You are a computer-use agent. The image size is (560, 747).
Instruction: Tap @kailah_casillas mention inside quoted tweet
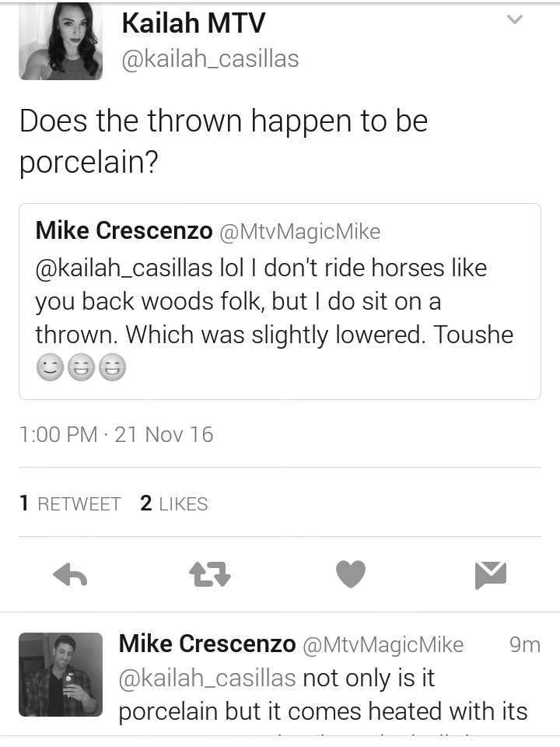(124, 268)
